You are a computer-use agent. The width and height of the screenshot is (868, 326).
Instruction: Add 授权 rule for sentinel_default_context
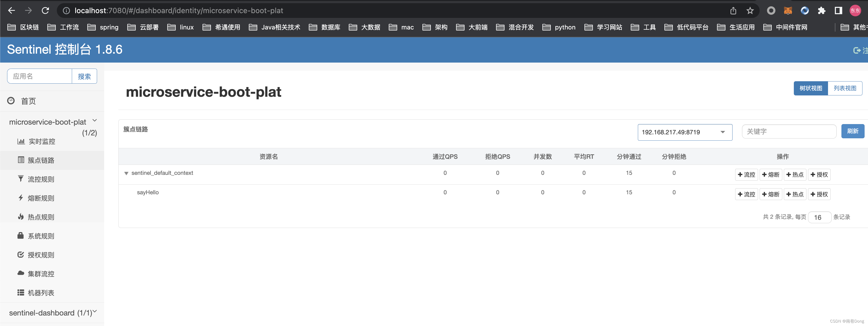(x=819, y=175)
